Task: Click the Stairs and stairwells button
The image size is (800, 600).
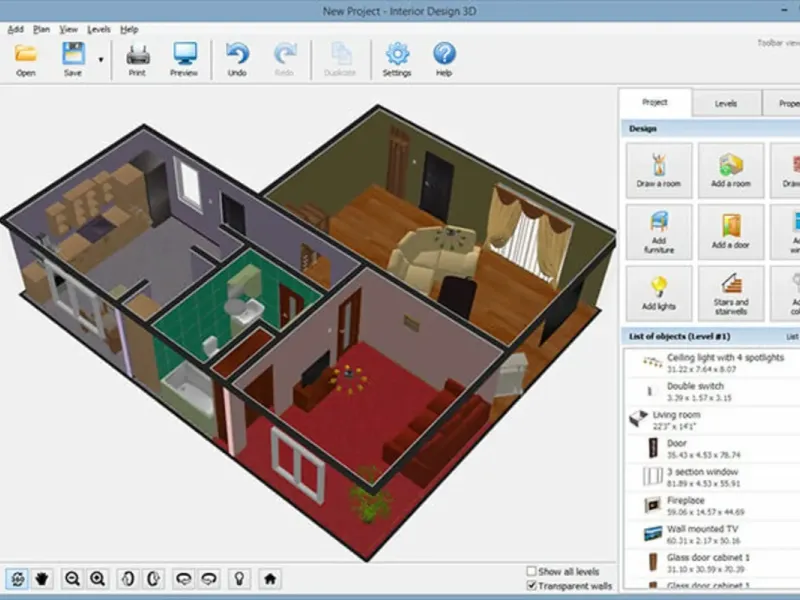Action: tap(731, 293)
